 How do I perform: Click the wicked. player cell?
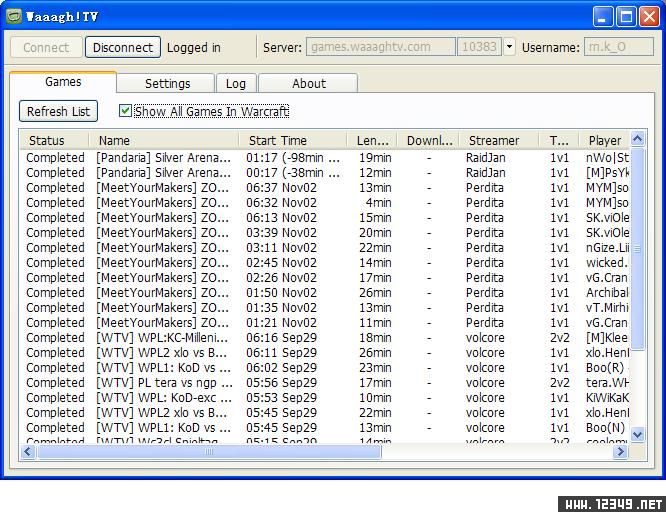coord(607,263)
